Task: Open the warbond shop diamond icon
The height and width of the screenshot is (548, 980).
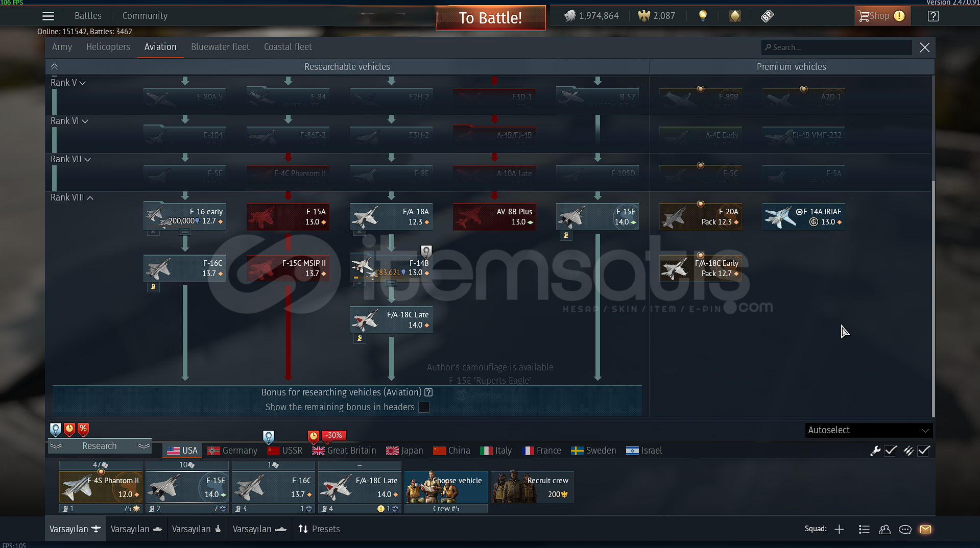Action: click(x=735, y=16)
